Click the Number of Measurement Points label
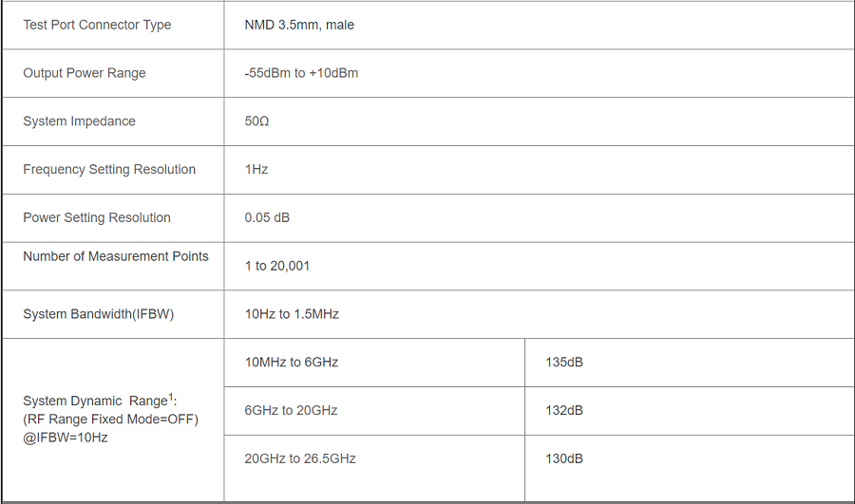The height and width of the screenshot is (504, 855). (x=116, y=256)
